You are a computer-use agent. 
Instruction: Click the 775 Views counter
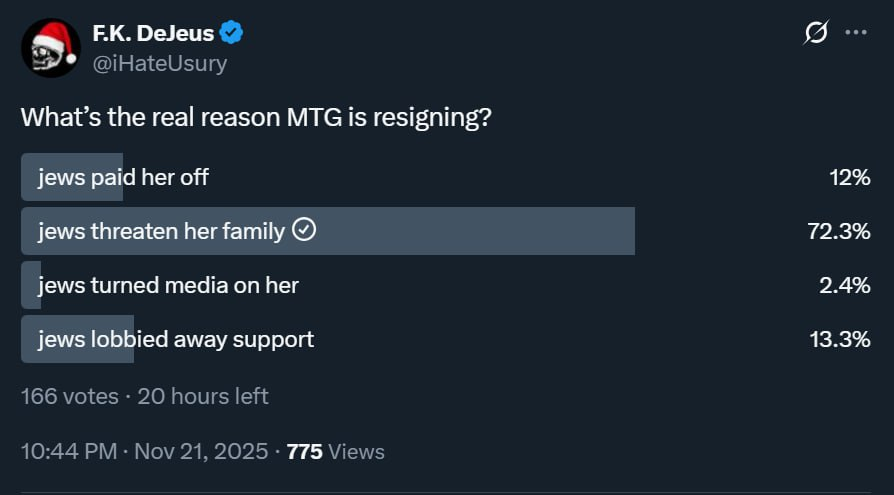click(336, 452)
